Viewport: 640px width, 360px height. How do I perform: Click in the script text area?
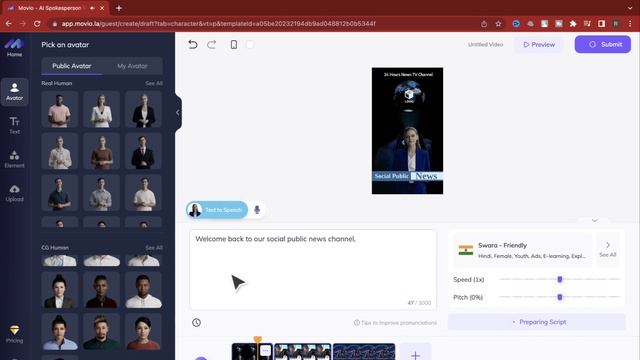click(x=313, y=269)
